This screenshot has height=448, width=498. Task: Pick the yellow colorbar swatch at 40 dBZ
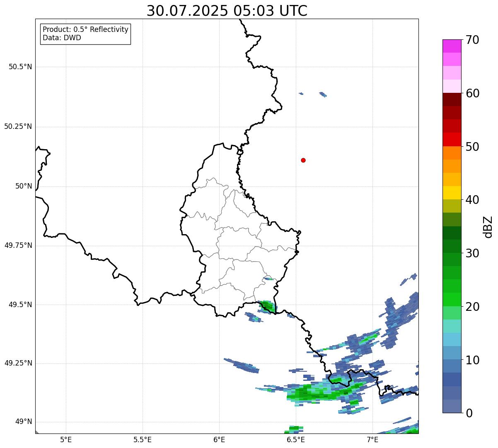(452, 193)
